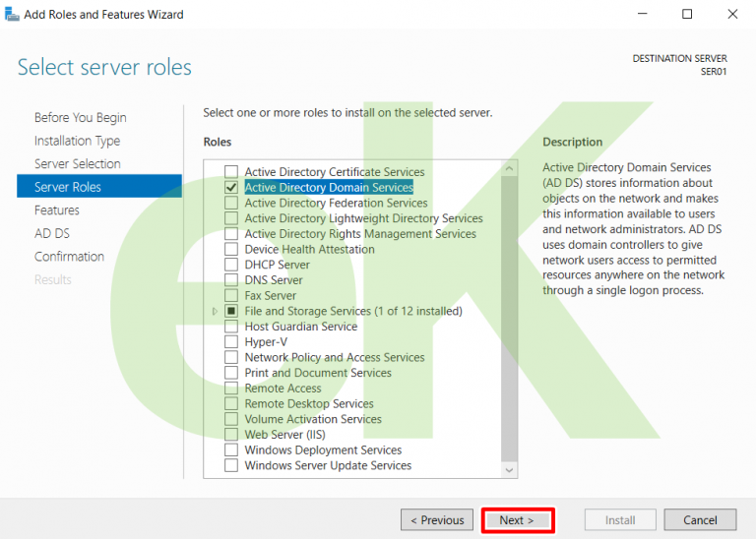Check Windows Deployment Services checkbox
The image size is (756, 539).
click(x=231, y=449)
